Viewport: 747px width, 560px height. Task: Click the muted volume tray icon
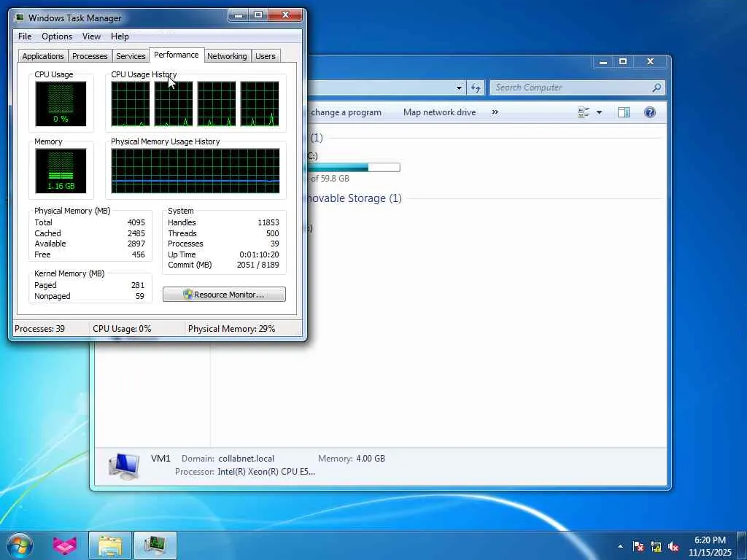(673, 546)
